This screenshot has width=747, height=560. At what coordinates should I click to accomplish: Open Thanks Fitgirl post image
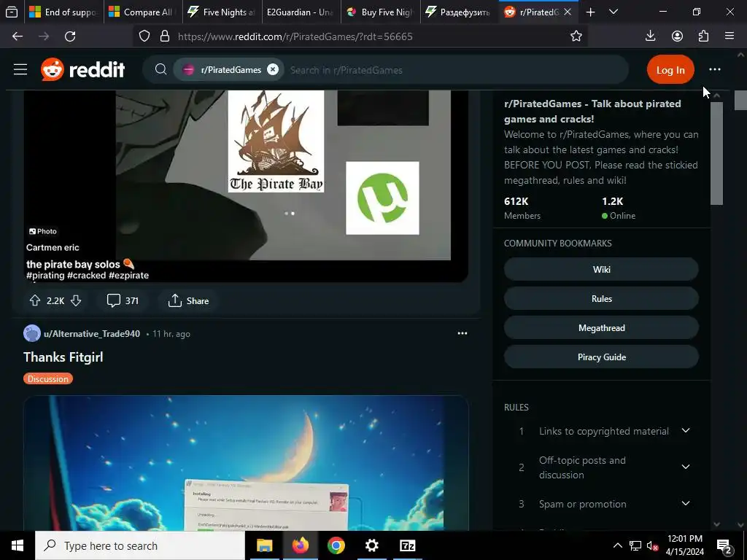click(x=246, y=462)
